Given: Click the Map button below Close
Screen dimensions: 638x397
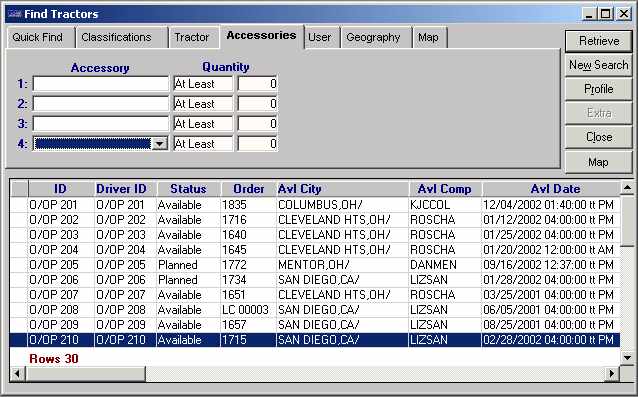Looking at the screenshot, I should (x=599, y=162).
